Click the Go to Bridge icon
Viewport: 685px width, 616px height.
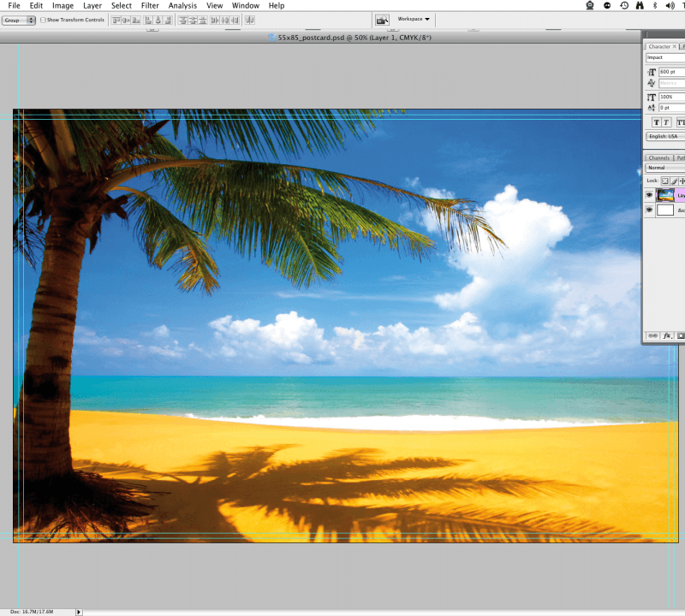382,20
